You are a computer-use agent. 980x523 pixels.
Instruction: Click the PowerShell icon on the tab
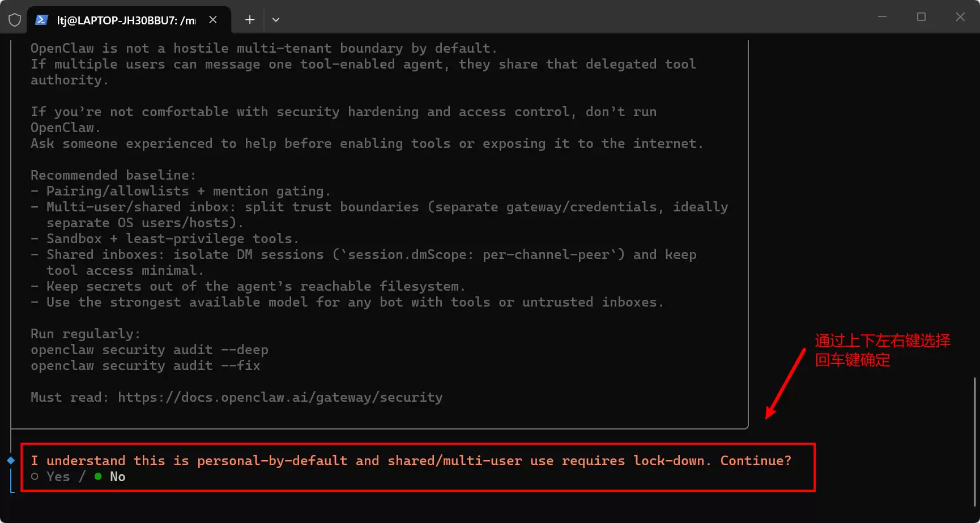click(41, 20)
